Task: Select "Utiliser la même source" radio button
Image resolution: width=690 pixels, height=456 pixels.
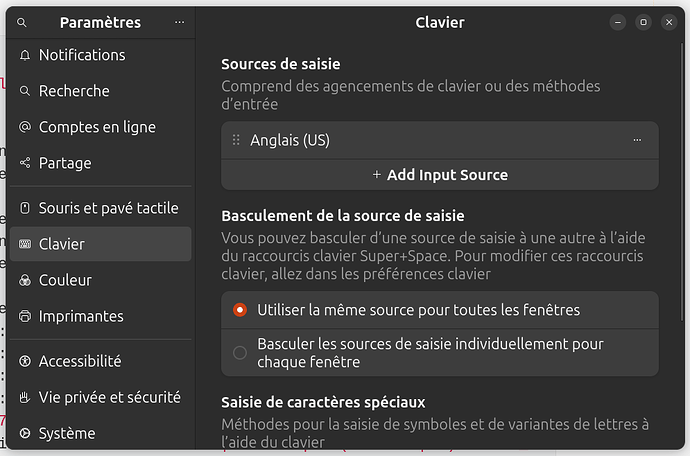Action: click(x=240, y=310)
